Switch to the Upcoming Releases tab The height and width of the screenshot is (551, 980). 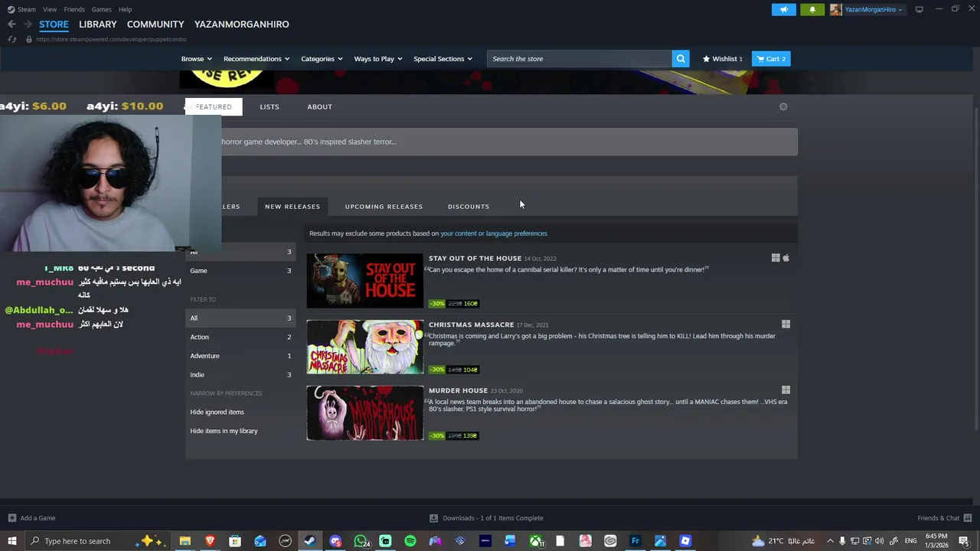384,207
